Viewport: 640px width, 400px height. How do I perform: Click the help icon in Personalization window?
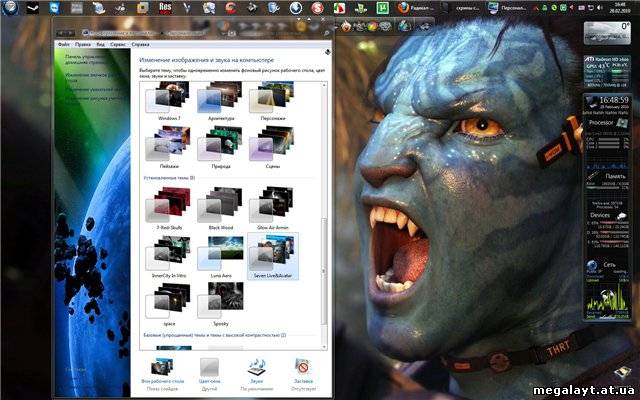click(327, 52)
